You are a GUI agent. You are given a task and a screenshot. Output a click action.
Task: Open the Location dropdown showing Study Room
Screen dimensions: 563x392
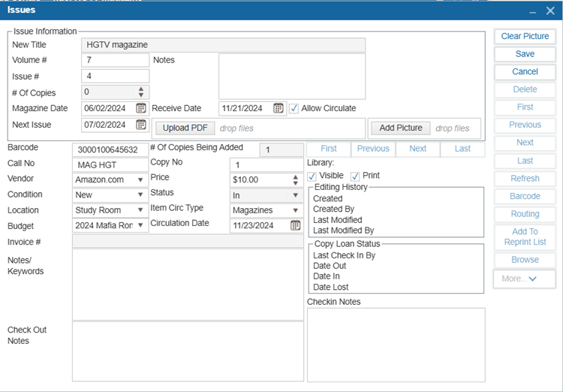pyautogui.click(x=140, y=210)
